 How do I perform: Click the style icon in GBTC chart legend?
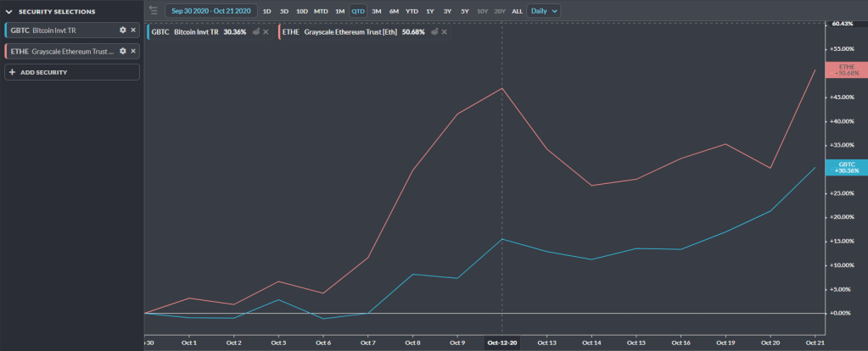[255, 31]
